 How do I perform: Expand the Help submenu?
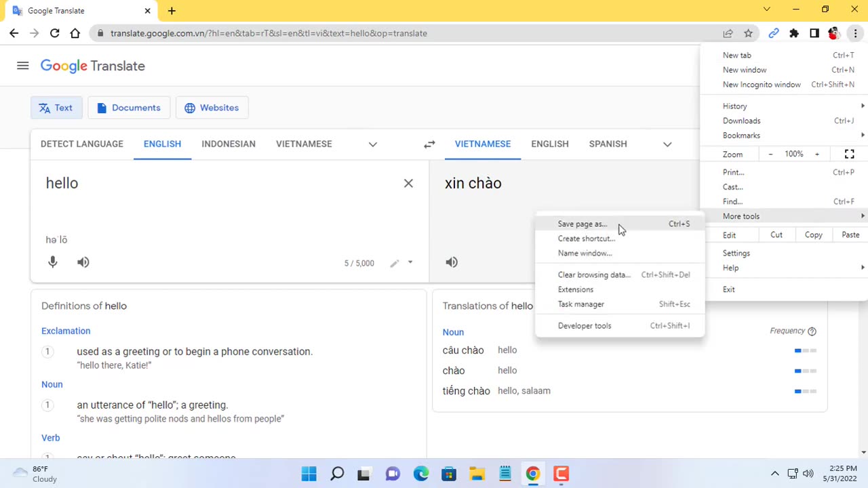(785, 268)
